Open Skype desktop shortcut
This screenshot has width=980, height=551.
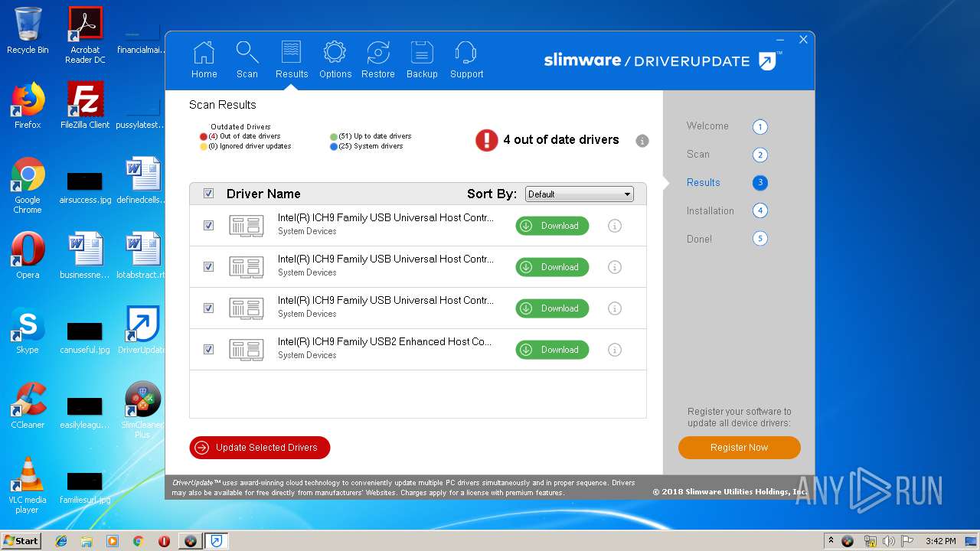click(x=28, y=330)
